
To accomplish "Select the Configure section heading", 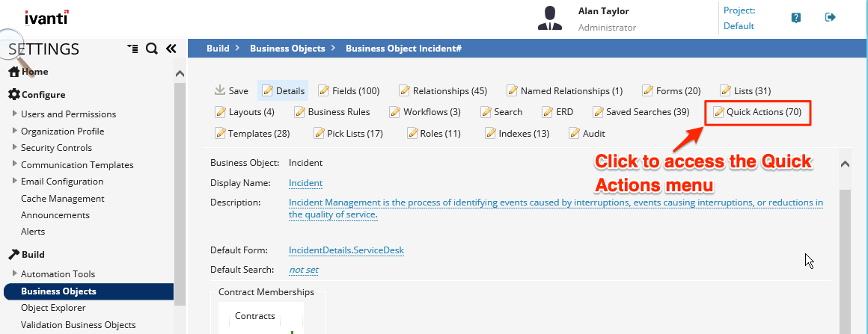I will (x=37, y=95).
